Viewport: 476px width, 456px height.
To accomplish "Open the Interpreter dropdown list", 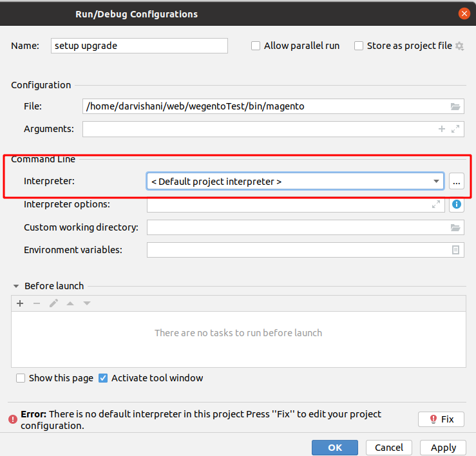I will (295, 182).
